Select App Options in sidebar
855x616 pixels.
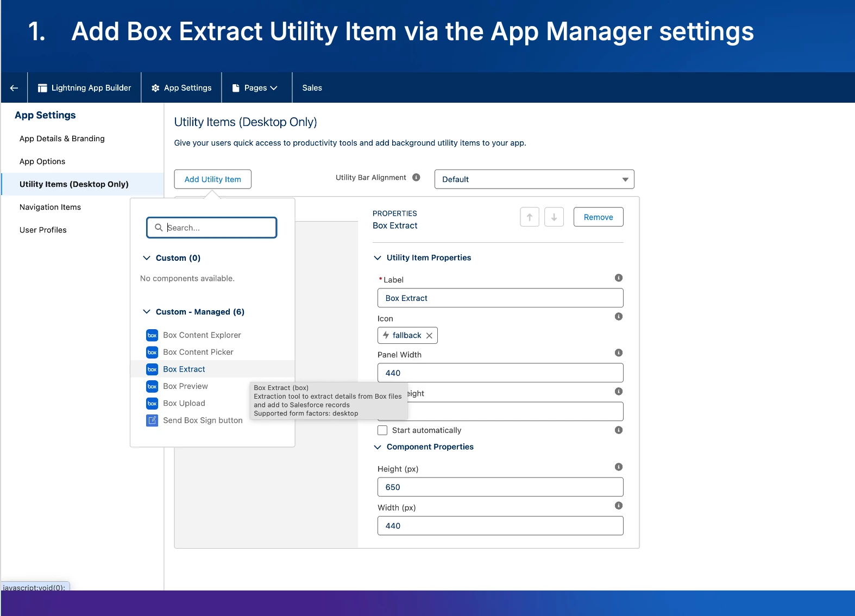tap(42, 161)
